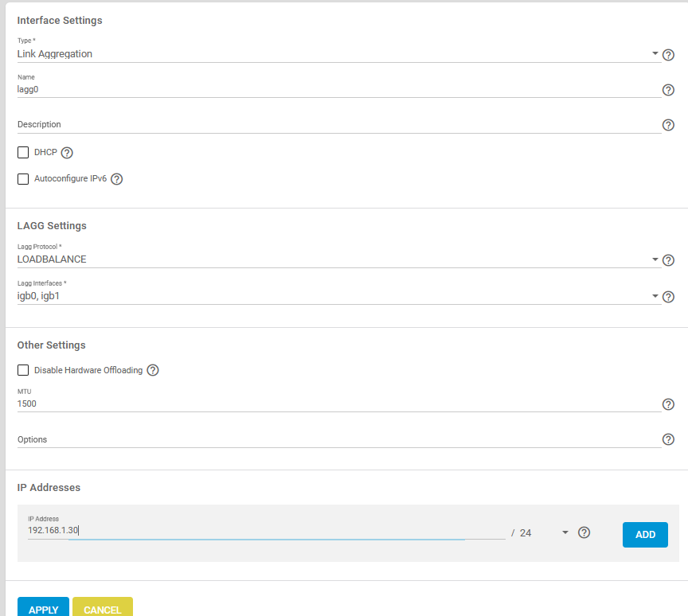Screen dimensions: 688x616
Task: Open the netmask 24 dropdown
Action: [544, 532]
